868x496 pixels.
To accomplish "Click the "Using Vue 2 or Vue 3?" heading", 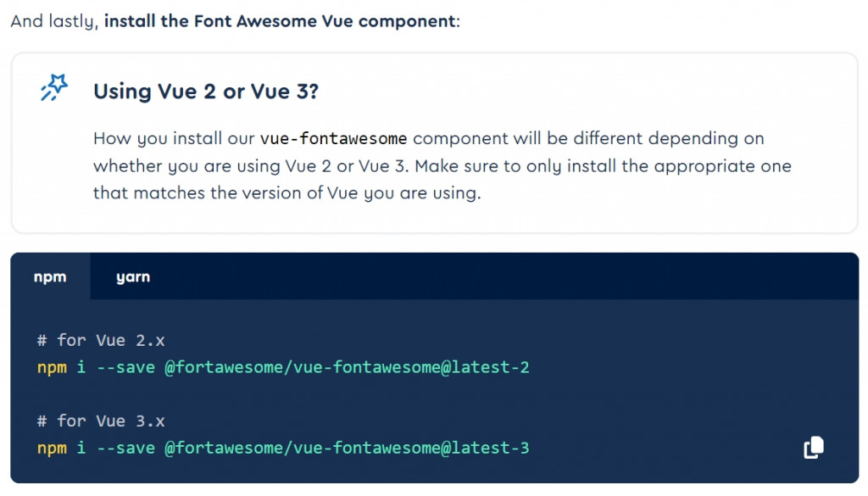I will tap(206, 92).
